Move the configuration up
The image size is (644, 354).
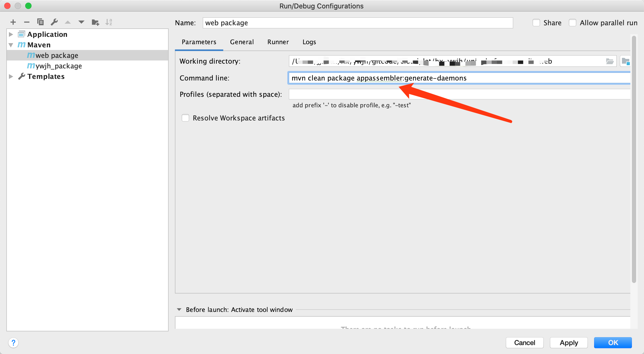(68, 22)
